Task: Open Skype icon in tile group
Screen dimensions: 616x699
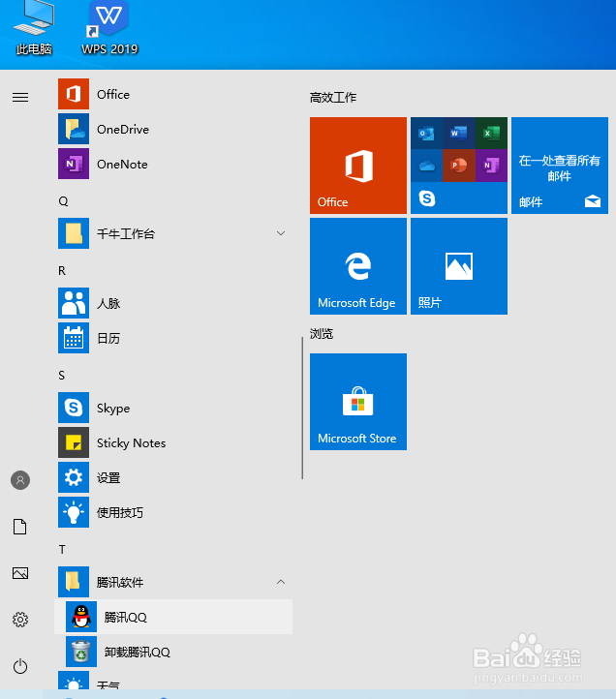Action: pyautogui.click(x=427, y=198)
